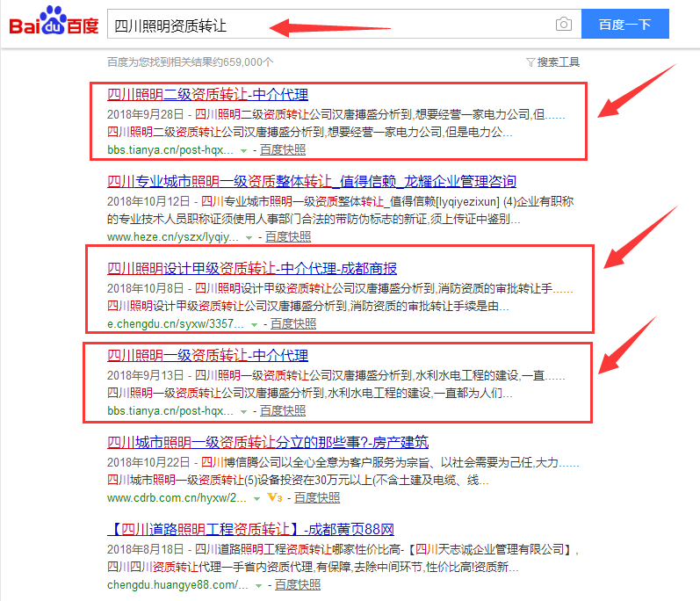Click date text 2018年10月22日
Viewport: 700px width, 601px height.
tap(148, 462)
